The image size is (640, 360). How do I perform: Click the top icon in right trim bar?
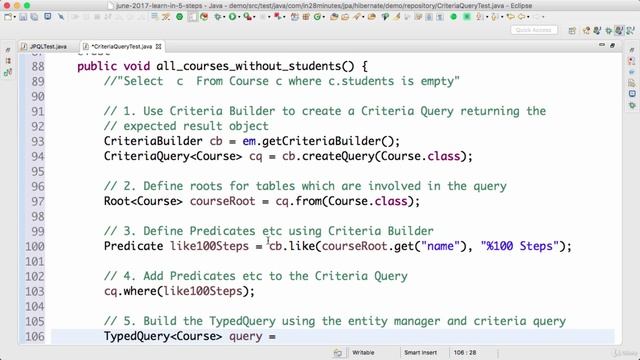(x=632, y=50)
